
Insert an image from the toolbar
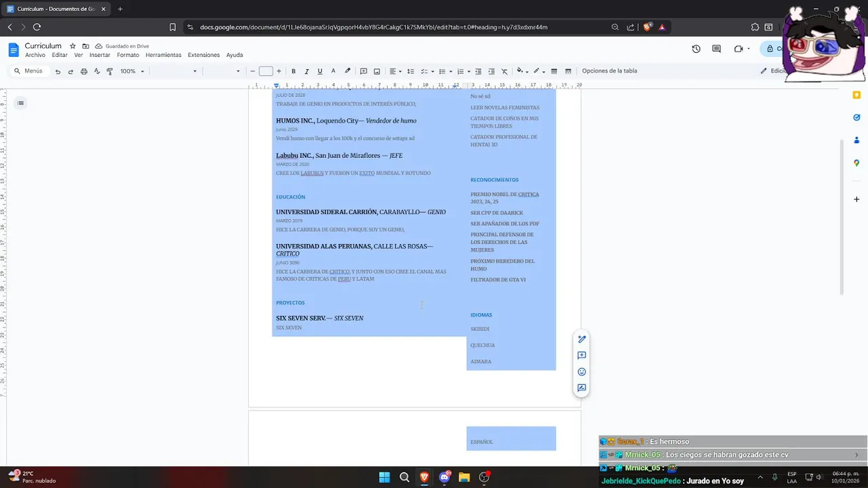coord(376,71)
